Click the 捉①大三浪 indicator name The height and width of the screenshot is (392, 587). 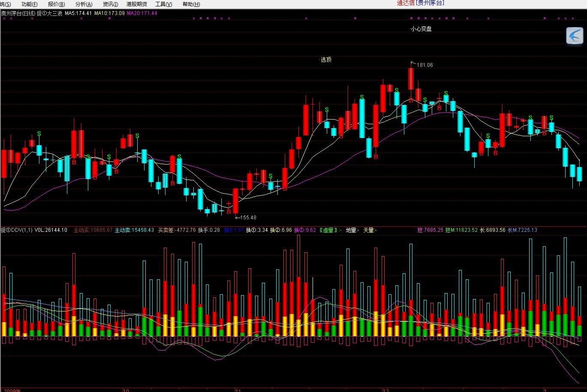[x=50, y=13]
